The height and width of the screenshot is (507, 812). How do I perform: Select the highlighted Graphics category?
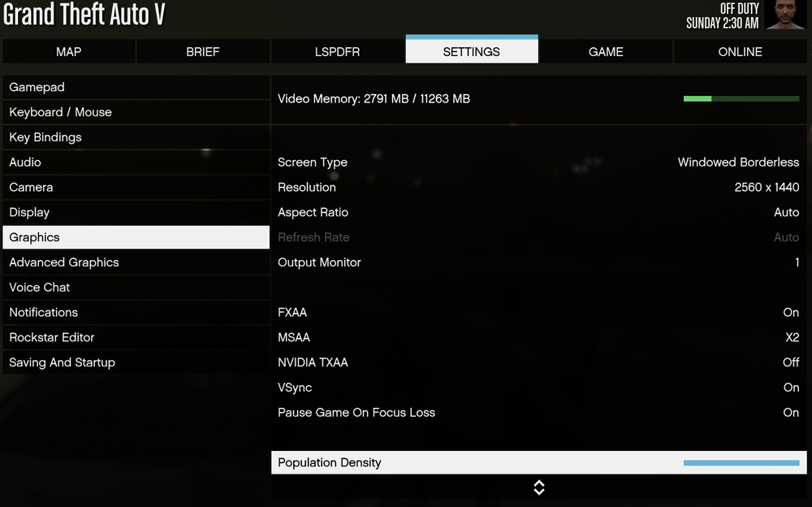coord(136,237)
